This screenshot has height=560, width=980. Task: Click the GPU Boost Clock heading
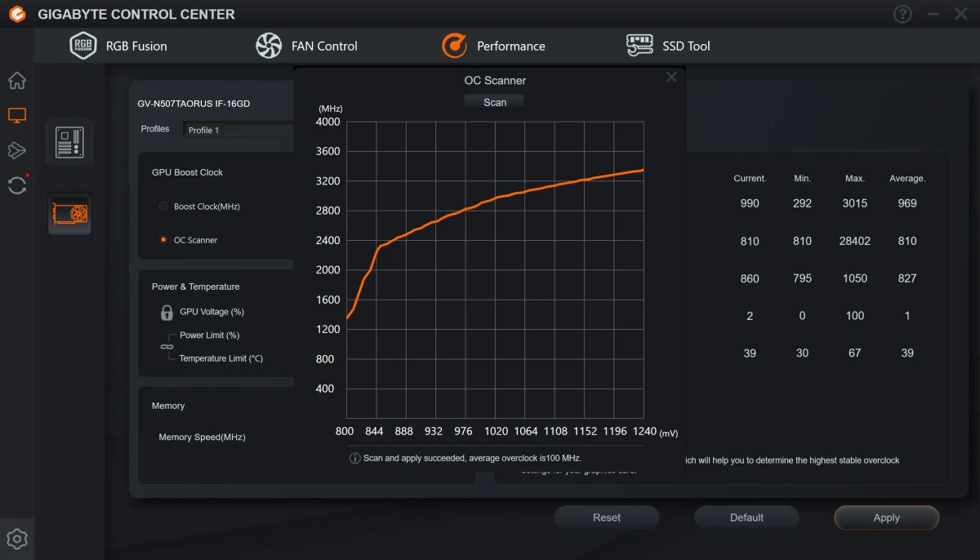click(x=187, y=172)
